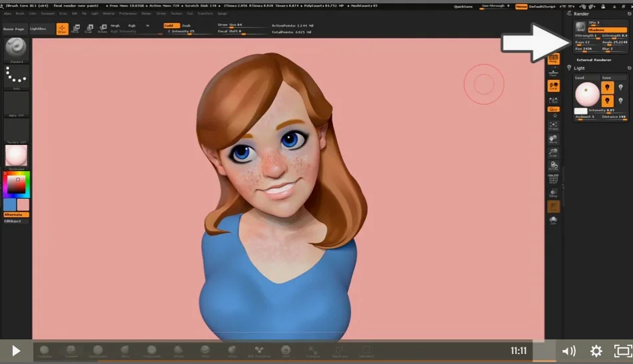This screenshot has height=364, width=633.
Task: Click the Rotate view navigation icon
Action: 554,166
